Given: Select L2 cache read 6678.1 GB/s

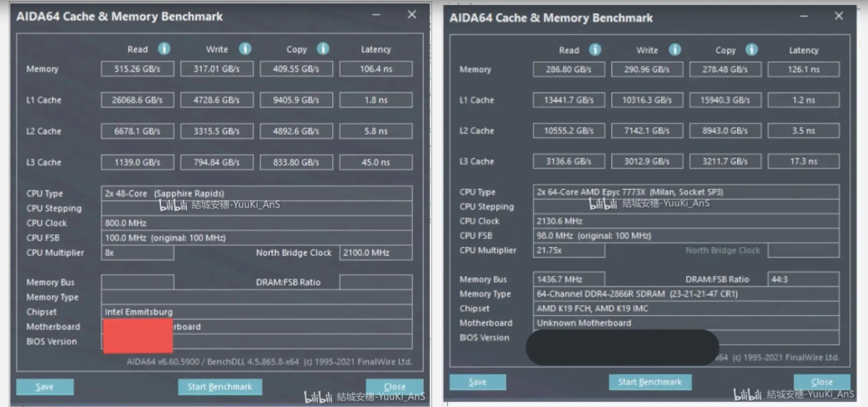Looking at the screenshot, I should click(x=138, y=131).
